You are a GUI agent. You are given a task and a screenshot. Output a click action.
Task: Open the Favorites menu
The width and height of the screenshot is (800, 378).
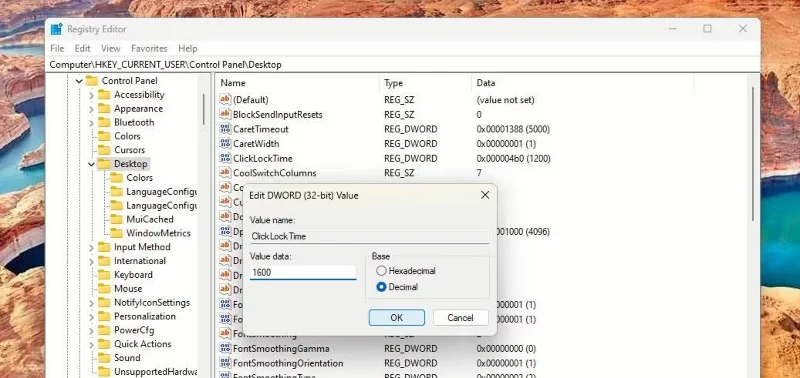149,48
